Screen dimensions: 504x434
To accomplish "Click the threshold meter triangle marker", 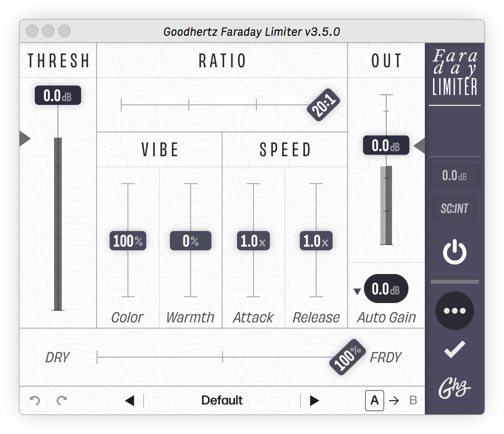I will click(x=25, y=139).
